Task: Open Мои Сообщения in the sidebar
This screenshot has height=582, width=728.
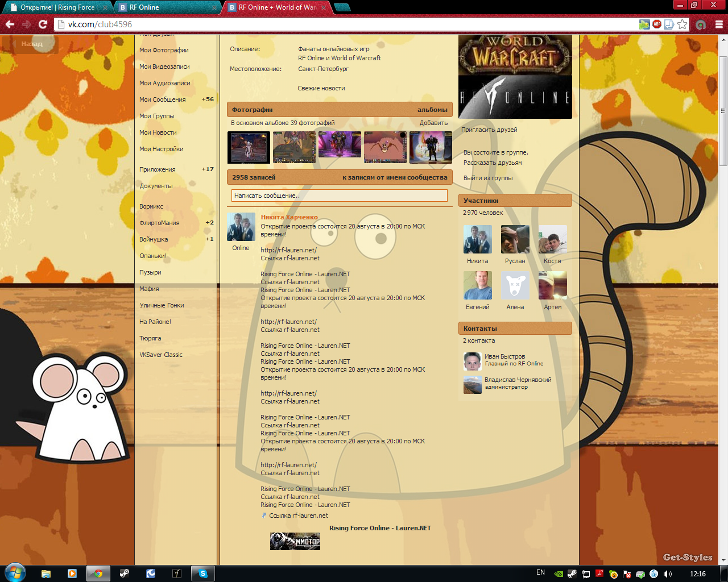Action: pos(163,99)
